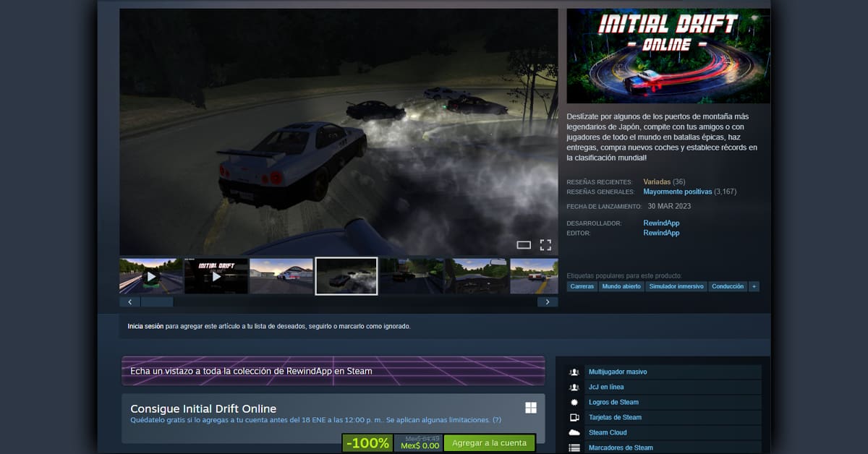Open the Variadas recent reviews link
This screenshot has width=868, height=454.
657,181
